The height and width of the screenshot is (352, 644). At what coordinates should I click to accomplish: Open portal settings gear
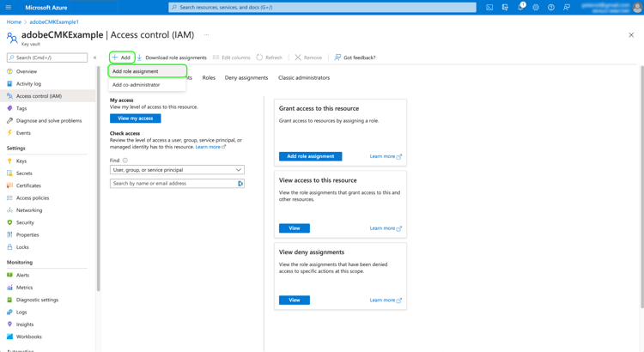click(536, 8)
